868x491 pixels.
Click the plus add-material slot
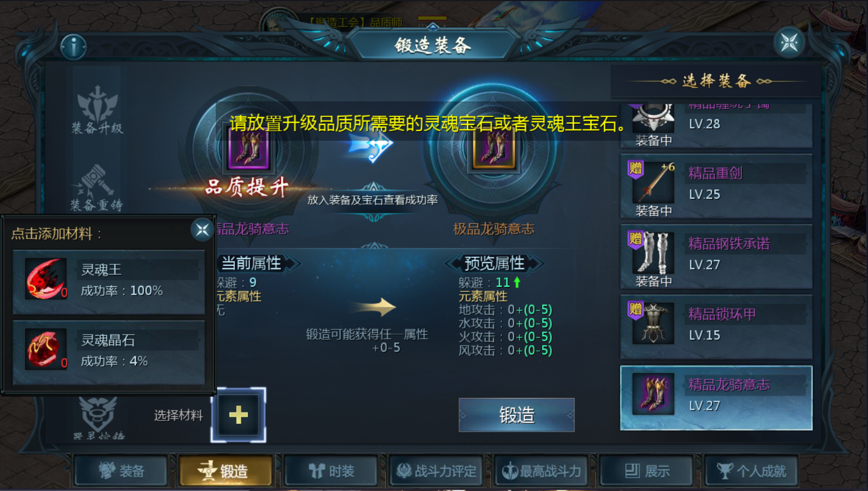click(238, 415)
